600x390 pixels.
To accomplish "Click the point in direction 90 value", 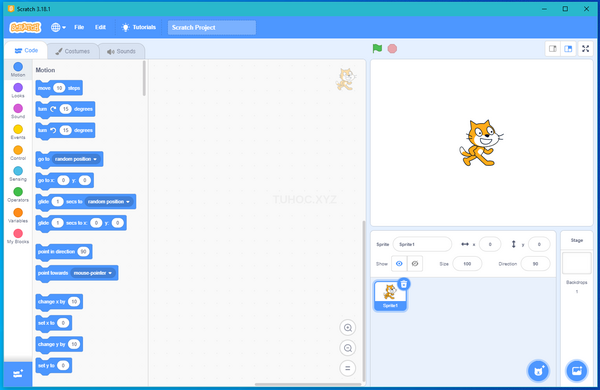I will (x=83, y=251).
